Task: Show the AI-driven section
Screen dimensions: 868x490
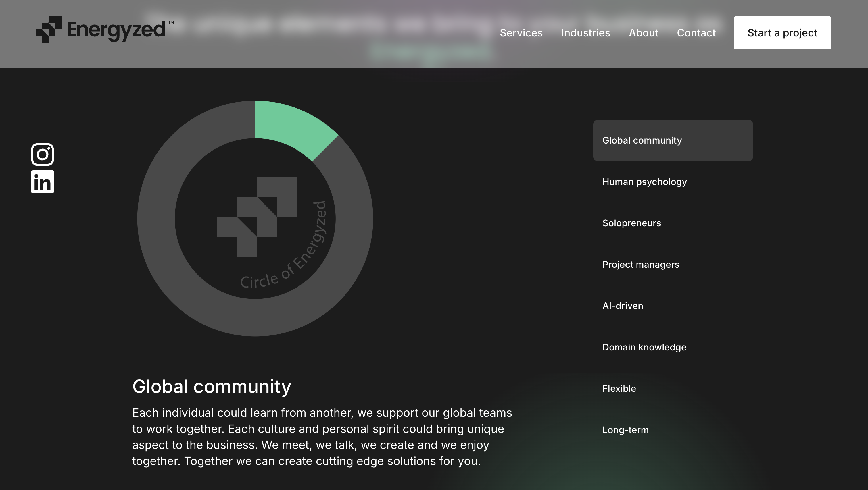Action: [x=622, y=306]
